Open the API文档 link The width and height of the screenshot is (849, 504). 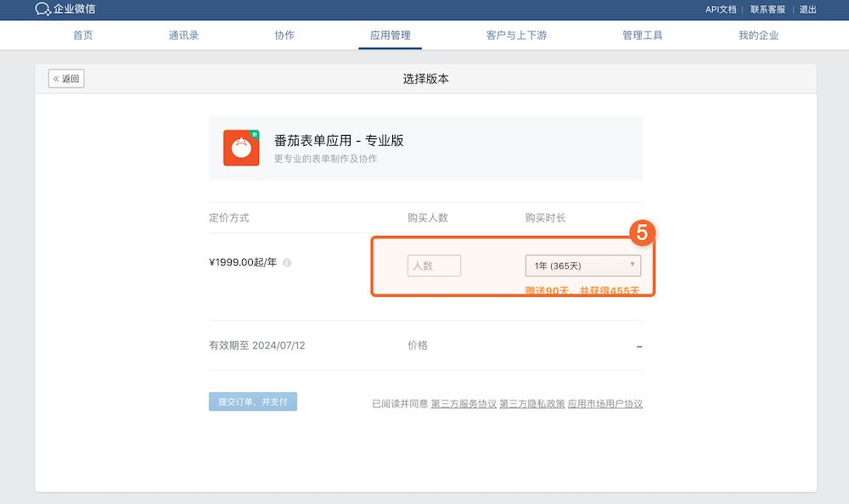pos(721,9)
